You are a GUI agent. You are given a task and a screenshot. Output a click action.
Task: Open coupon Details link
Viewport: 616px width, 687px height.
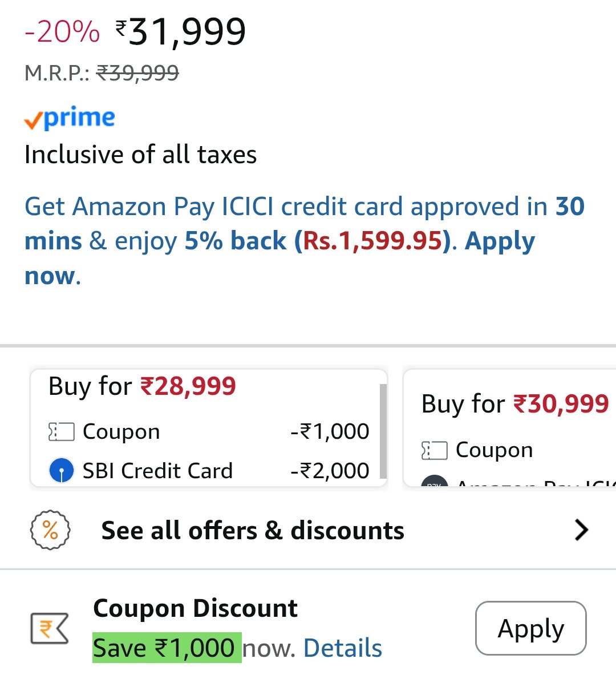pyautogui.click(x=343, y=648)
